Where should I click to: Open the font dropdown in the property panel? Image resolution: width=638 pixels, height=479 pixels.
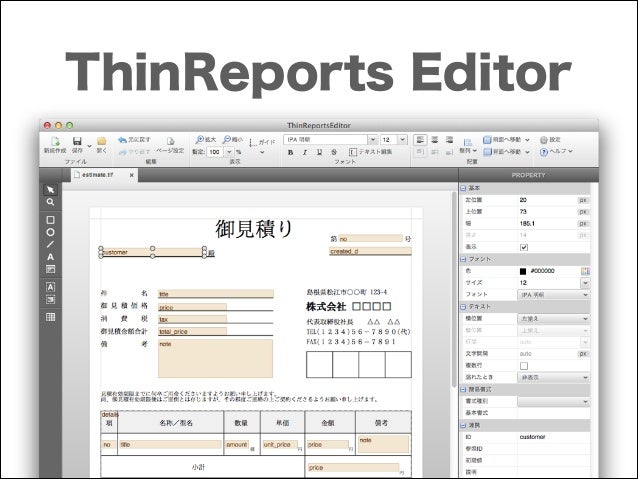[x=553, y=294]
